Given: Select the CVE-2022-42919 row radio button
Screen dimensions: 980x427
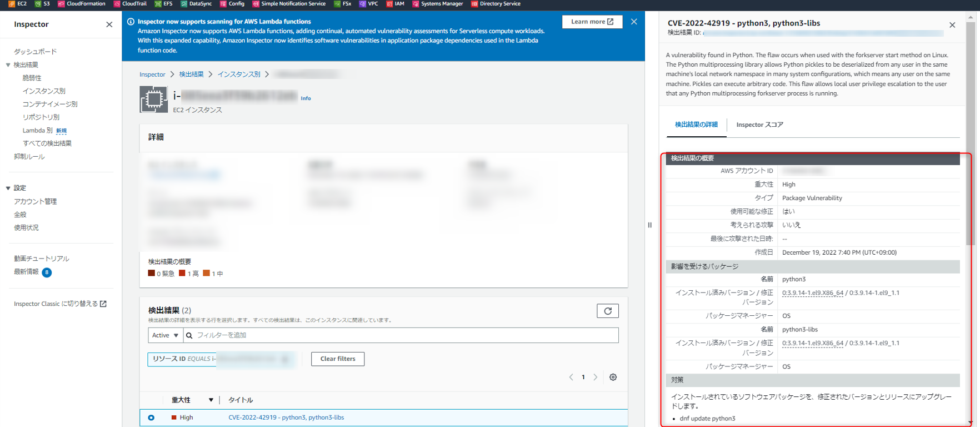Looking at the screenshot, I should [x=151, y=418].
